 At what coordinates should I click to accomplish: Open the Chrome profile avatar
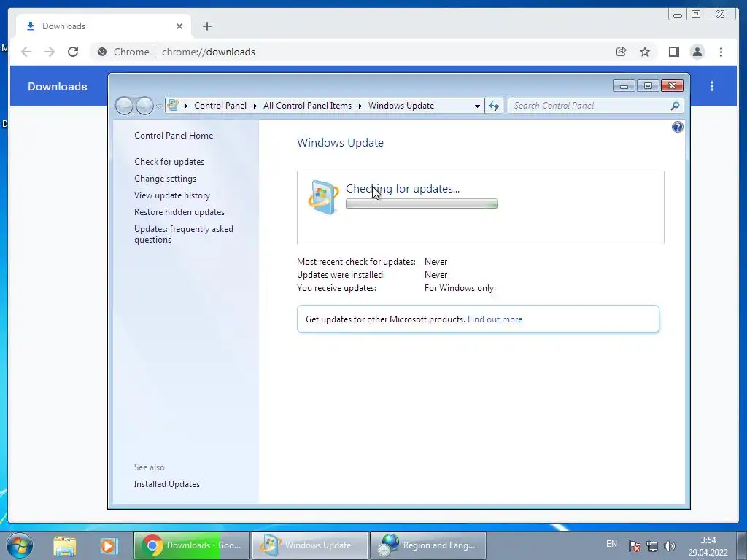tap(697, 52)
